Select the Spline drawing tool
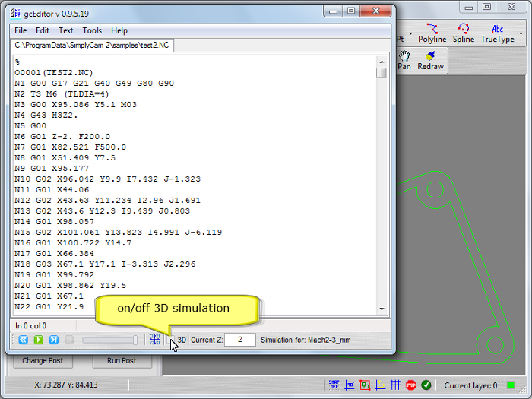Viewport: 532px width, 399px height. coord(463,33)
